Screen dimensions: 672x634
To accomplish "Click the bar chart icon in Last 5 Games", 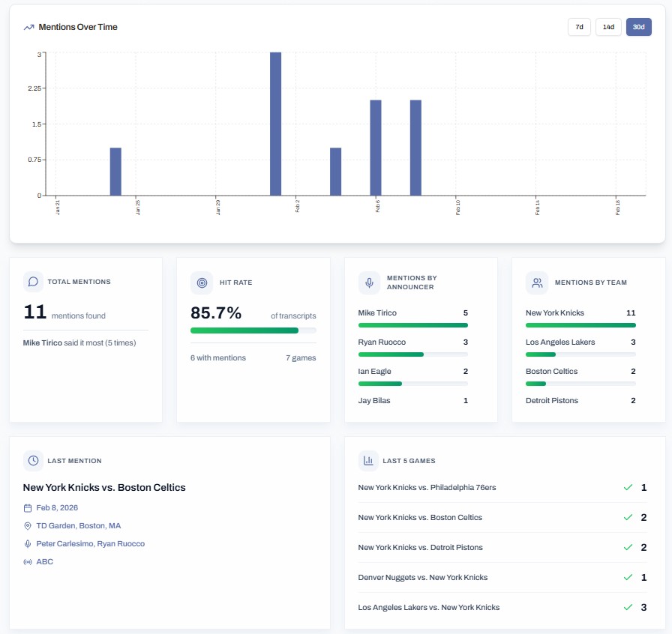I will pos(368,460).
